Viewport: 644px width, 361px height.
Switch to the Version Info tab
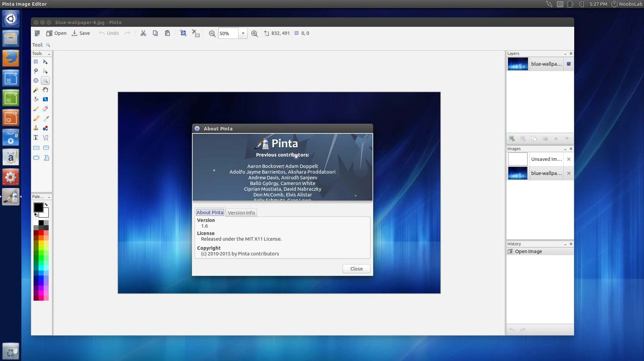(x=241, y=213)
